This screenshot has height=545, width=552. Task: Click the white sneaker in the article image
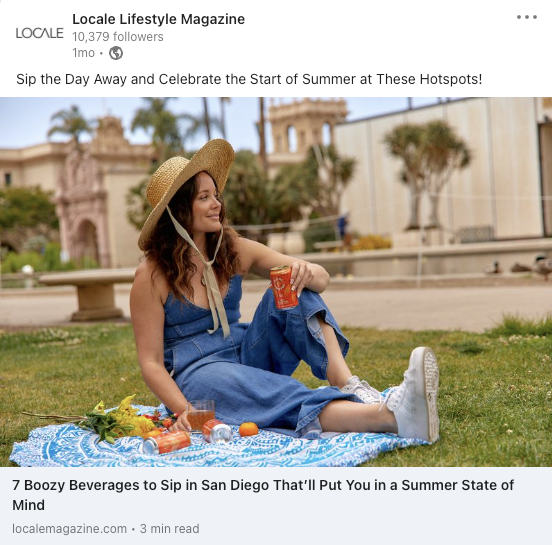(414, 394)
